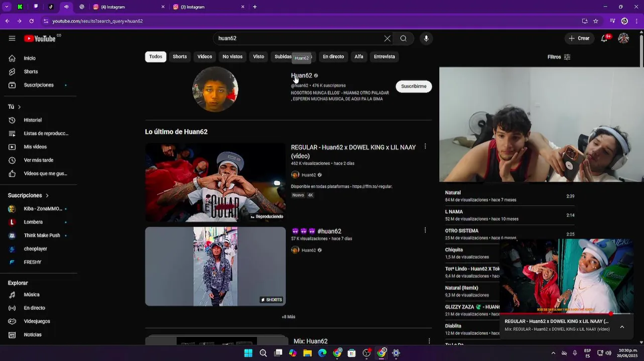Expand the Suscripciones section
This screenshot has width=644, height=361.
[x=29, y=196]
